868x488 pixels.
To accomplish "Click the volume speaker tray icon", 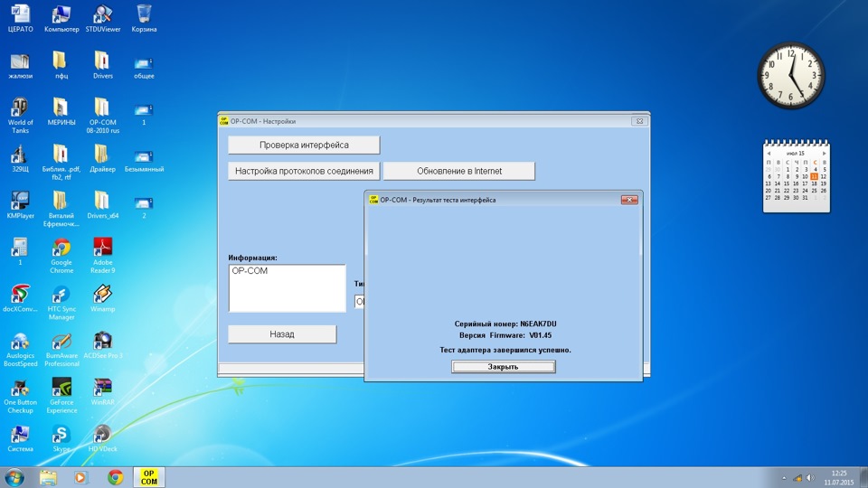I will click(810, 477).
